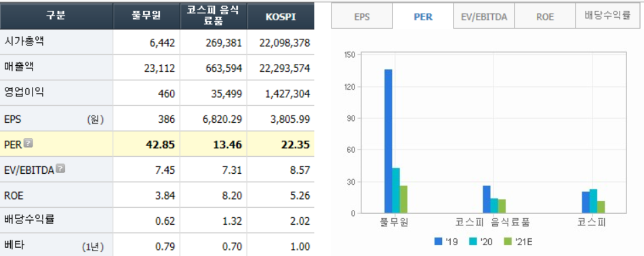Toggle the '19 legend swatch

[x=438, y=242]
